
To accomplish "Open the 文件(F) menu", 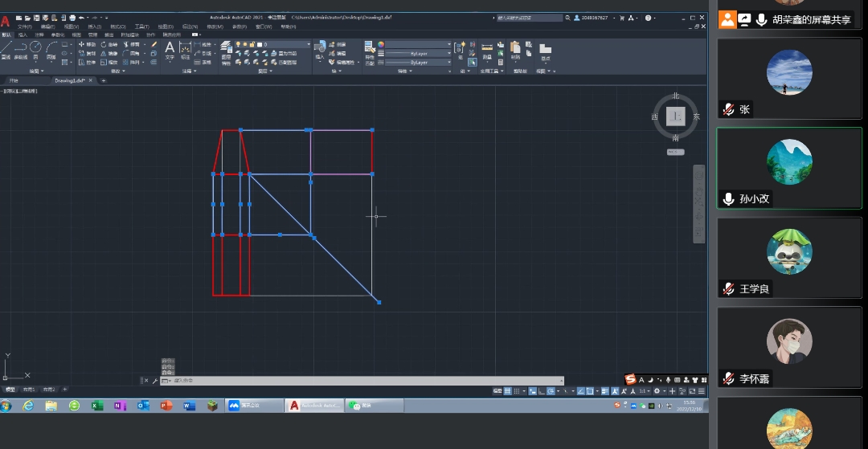I will pos(25,27).
